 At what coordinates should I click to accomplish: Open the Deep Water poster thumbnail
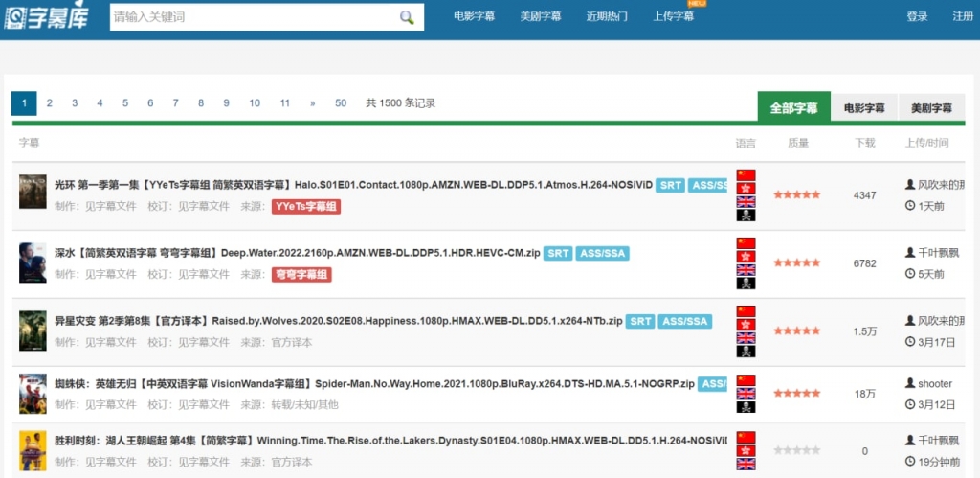33,262
